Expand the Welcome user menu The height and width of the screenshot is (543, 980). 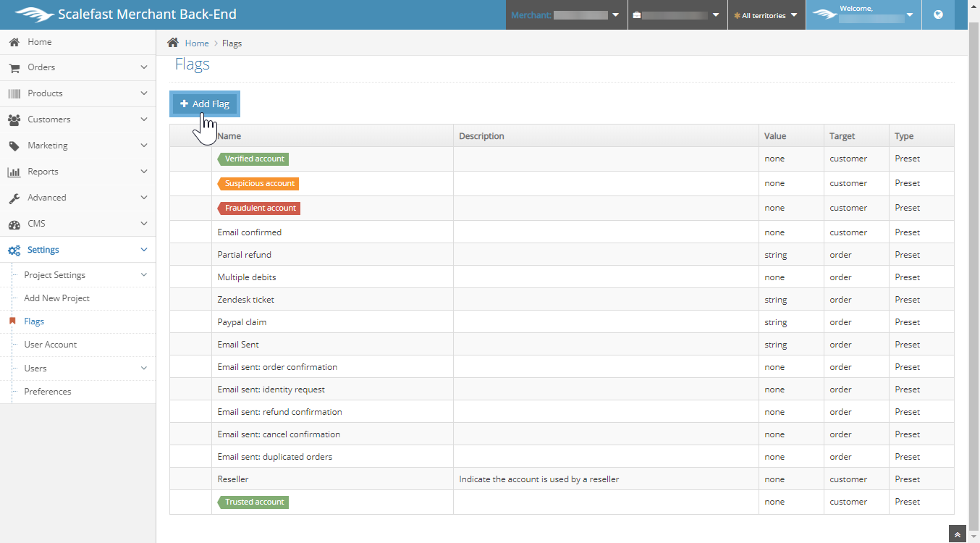(x=863, y=14)
